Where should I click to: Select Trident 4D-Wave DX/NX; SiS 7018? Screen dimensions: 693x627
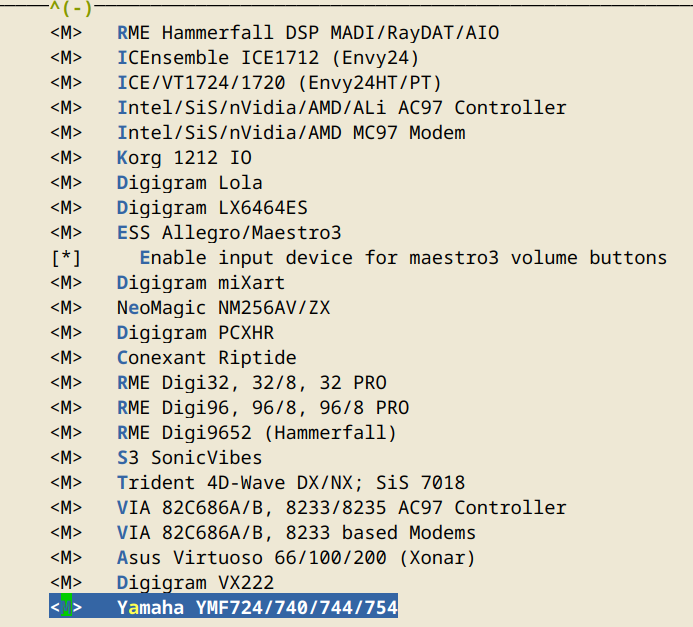point(290,483)
